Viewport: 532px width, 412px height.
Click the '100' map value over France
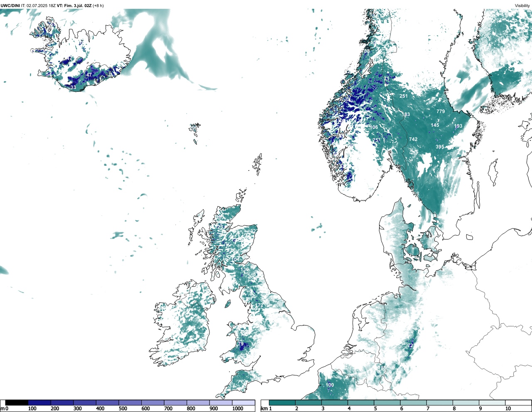coord(330,385)
